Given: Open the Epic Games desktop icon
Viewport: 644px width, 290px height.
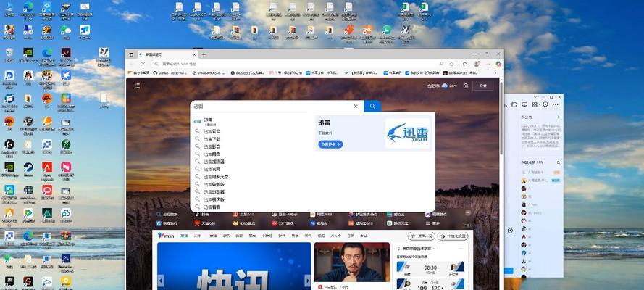Looking at the screenshot, I should 9,283.
